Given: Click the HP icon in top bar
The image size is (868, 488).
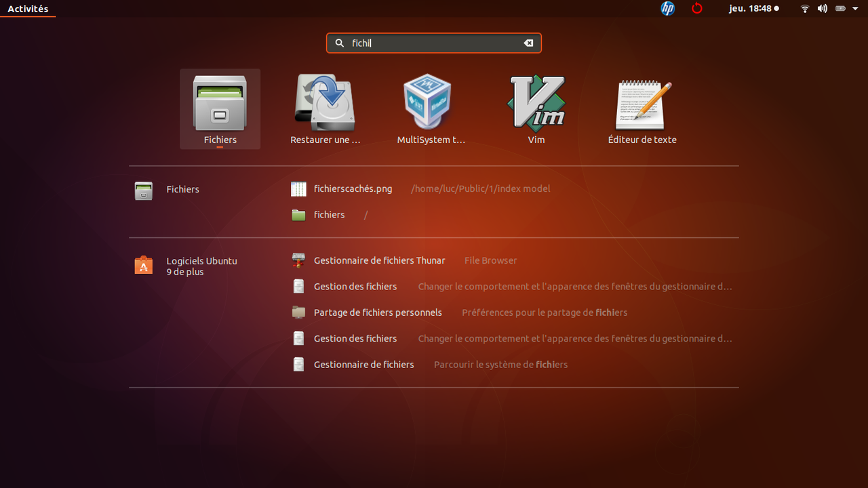Looking at the screenshot, I should [668, 8].
